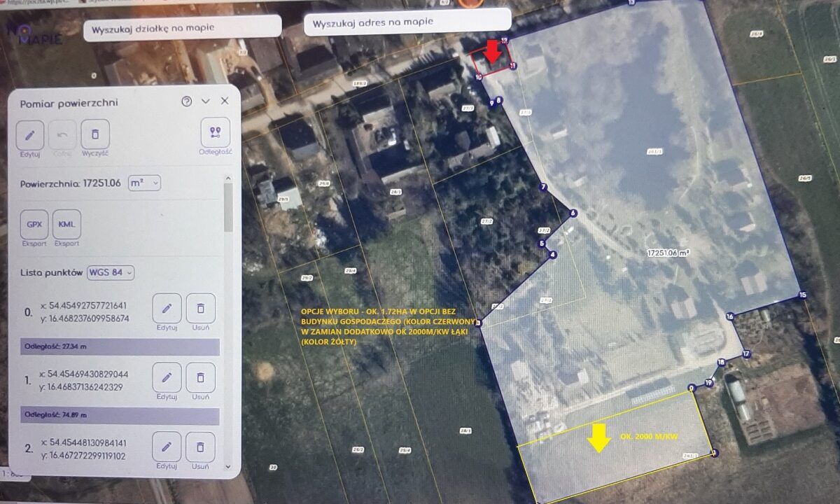Collapse the Pomiar powierzchni panel chevron

pyautogui.click(x=206, y=101)
